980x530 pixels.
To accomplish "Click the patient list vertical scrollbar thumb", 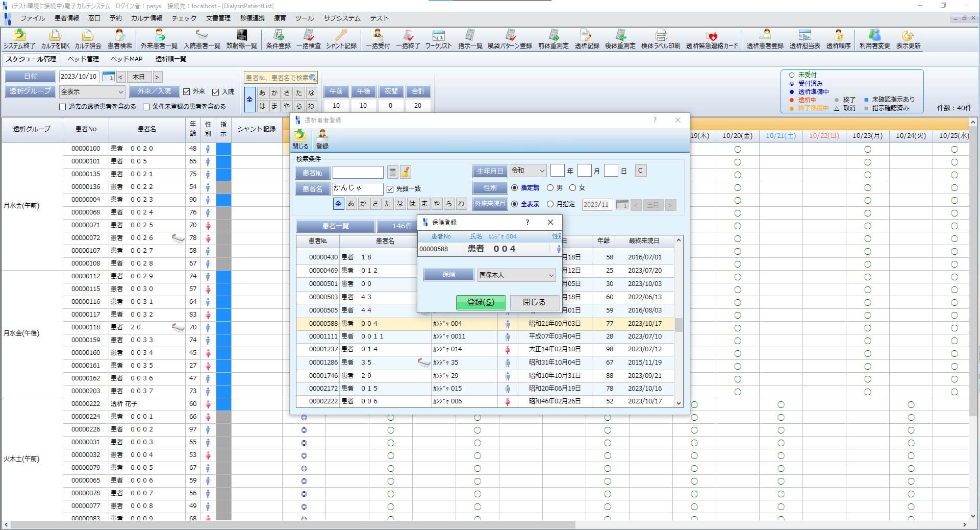I will click(679, 325).
